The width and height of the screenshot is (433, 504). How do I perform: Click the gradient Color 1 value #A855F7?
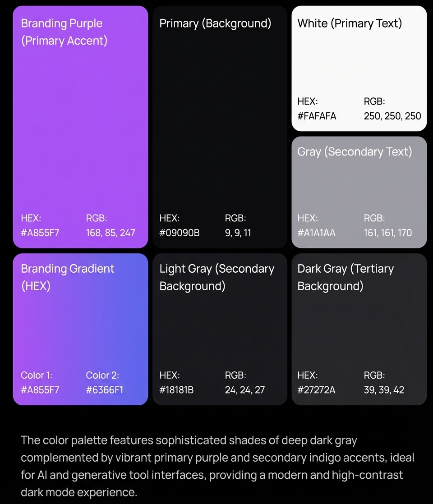point(40,390)
